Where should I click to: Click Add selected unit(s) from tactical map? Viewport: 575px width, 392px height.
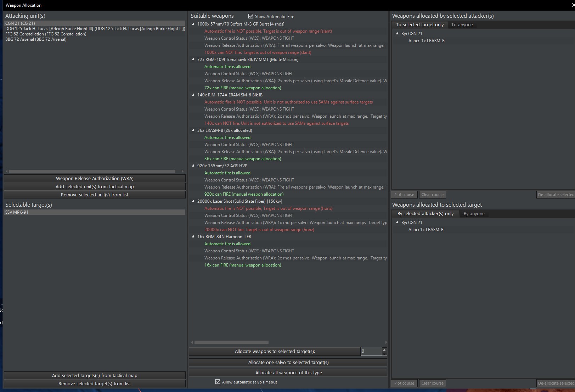pyautogui.click(x=95, y=187)
